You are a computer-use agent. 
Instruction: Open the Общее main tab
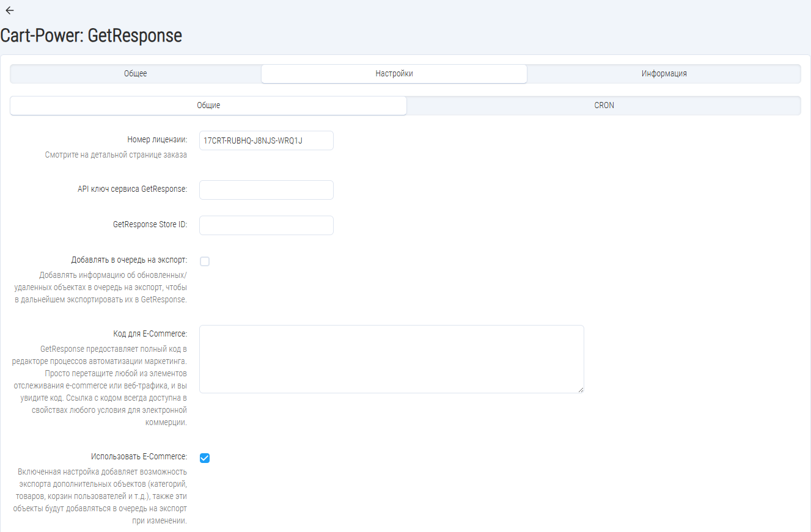(x=136, y=73)
